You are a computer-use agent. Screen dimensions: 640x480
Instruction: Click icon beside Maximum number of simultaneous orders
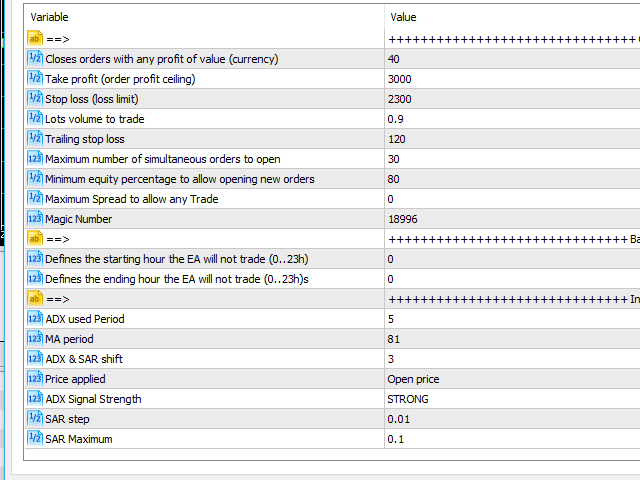[x=35, y=159]
